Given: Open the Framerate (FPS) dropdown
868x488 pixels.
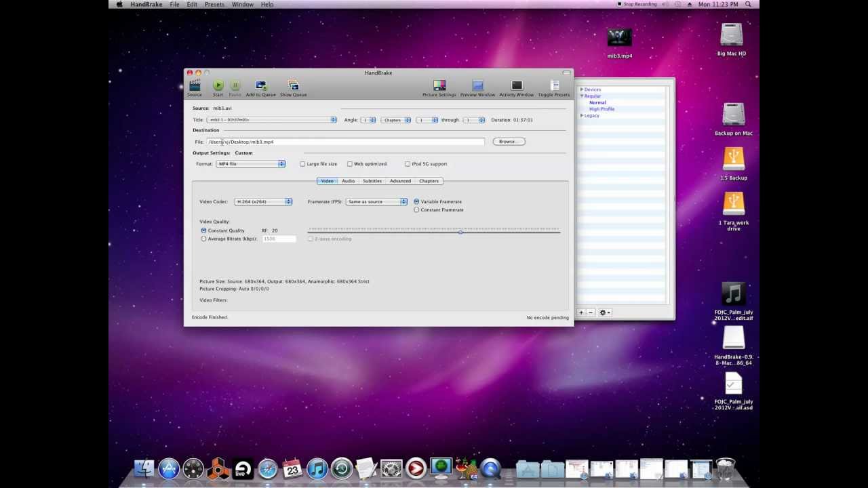Looking at the screenshot, I should tap(376, 201).
